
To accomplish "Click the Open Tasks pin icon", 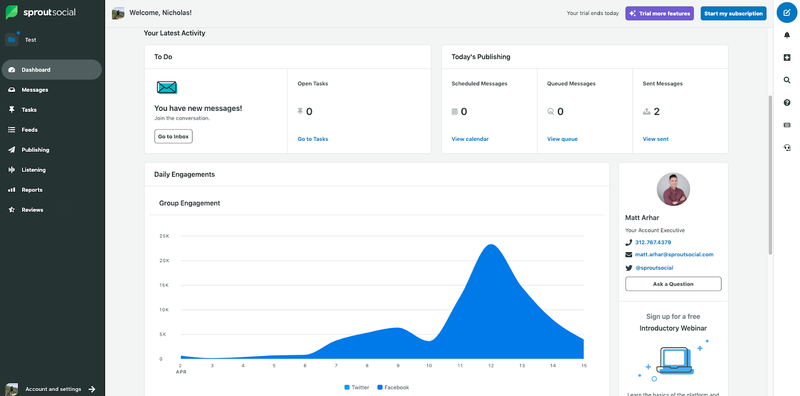I will (x=301, y=111).
